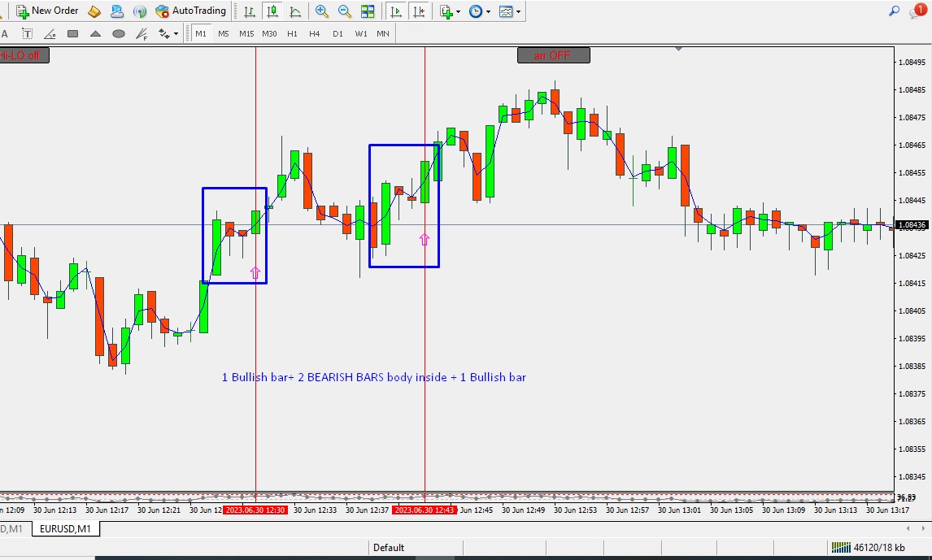
Task: Toggle chart shift from right border
Action: [419, 11]
